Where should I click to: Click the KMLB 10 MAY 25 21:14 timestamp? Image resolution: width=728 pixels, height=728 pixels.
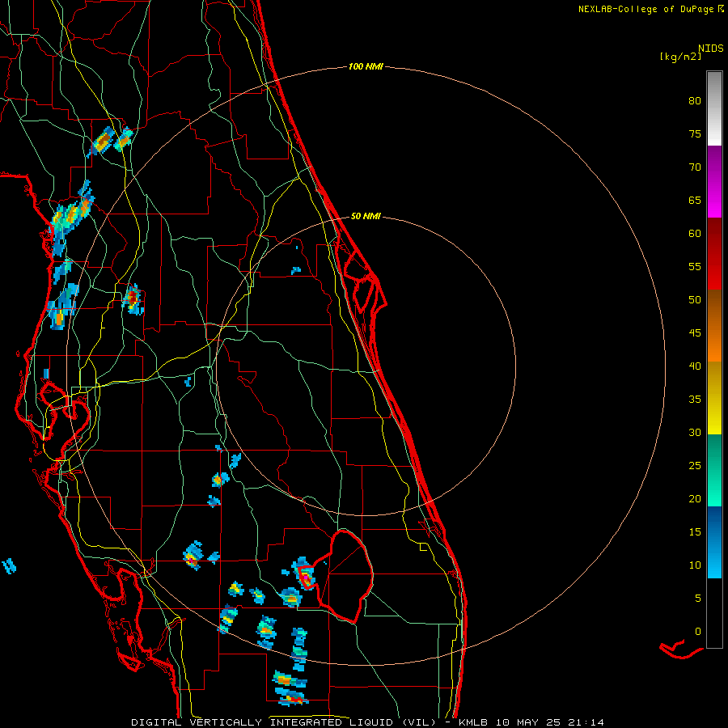pos(531,722)
